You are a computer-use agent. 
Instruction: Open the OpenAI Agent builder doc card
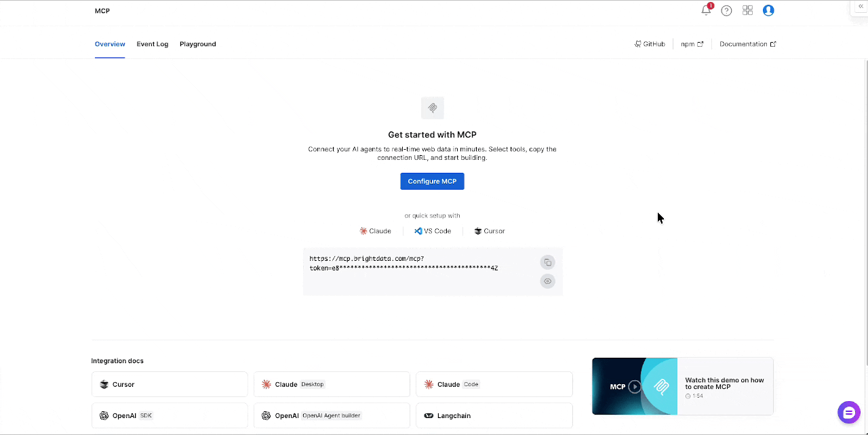click(332, 415)
